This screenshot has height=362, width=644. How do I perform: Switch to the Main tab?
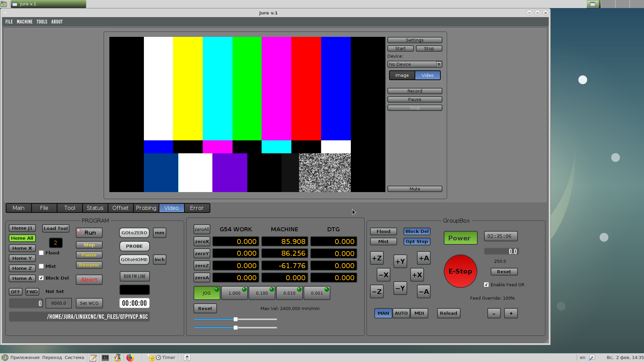point(18,208)
